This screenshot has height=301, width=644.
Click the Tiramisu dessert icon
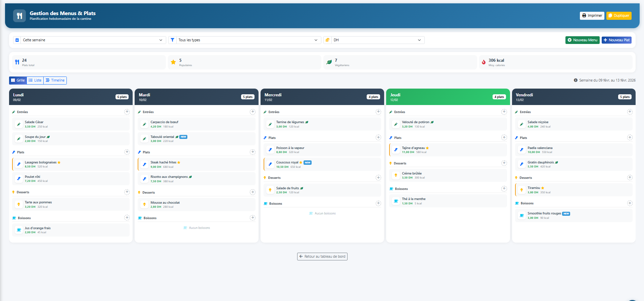521,190
